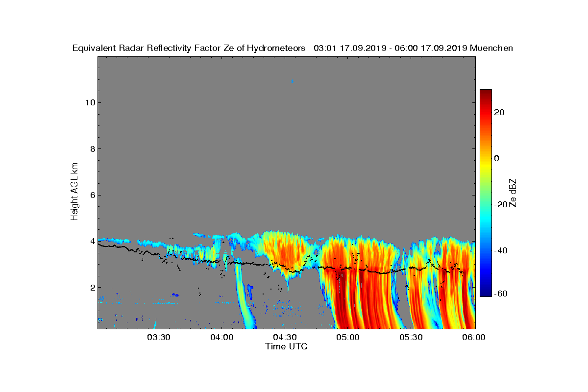Click the 'Time UTC' axis label
The image size is (588, 392).
(x=287, y=346)
